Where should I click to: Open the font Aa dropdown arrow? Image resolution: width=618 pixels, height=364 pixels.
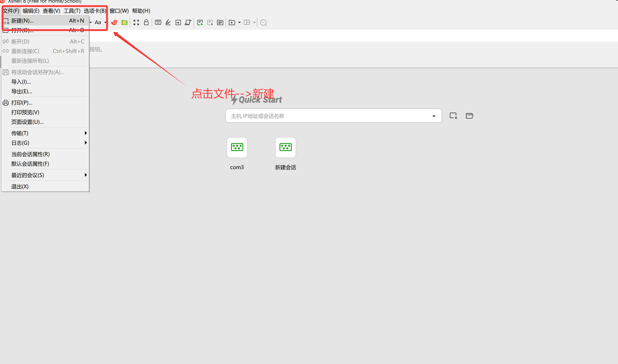click(105, 22)
